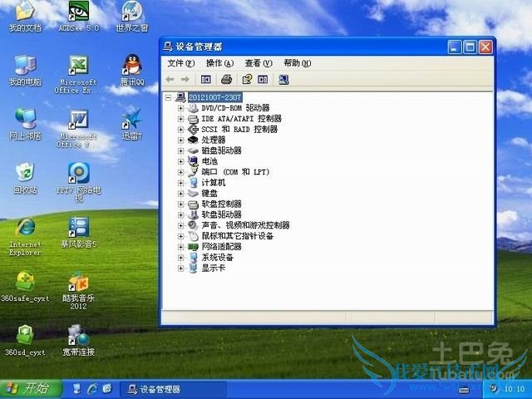This screenshot has height=399, width=532.
Task: Open 宽带连接 desktop icon
Action: coord(79,340)
